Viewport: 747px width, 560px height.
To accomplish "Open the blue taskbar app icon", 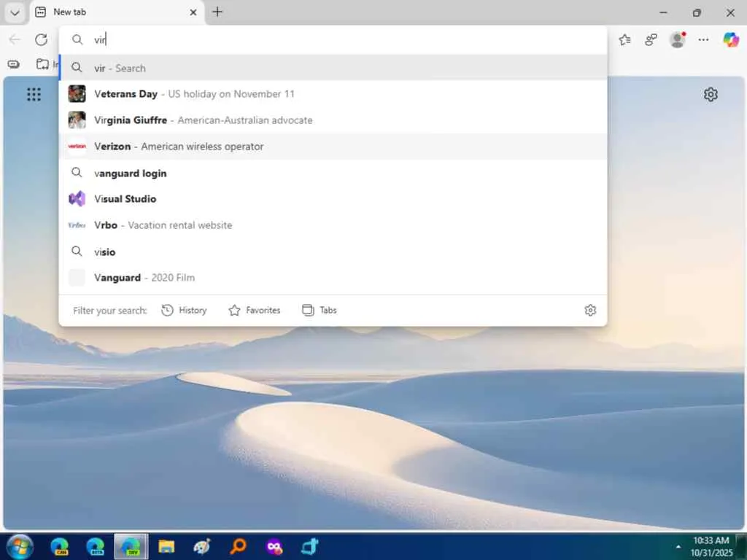I will pyautogui.click(x=309, y=546).
